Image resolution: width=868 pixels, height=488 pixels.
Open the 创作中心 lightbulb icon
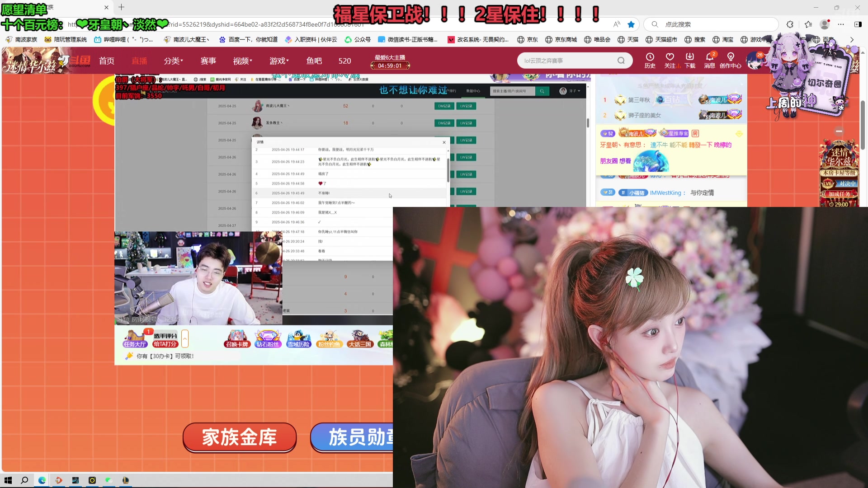731,61
